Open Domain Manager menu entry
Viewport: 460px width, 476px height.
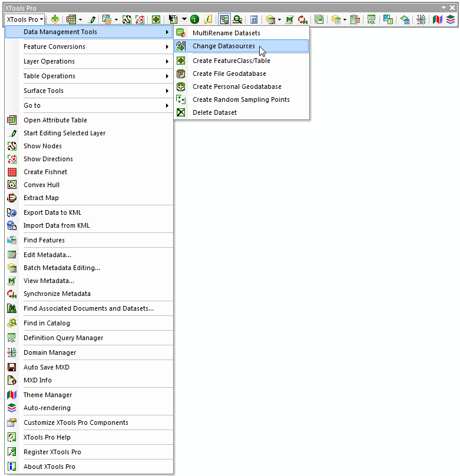coord(89,353)
